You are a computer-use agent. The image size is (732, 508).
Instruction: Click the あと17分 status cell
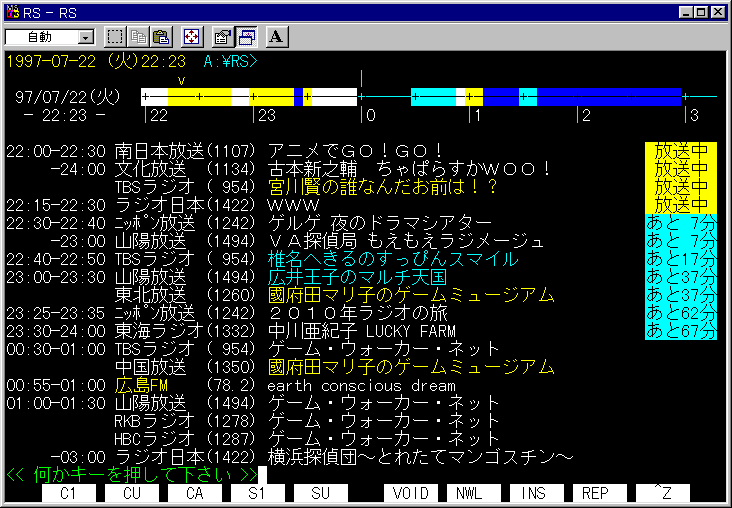click(681, 259)
